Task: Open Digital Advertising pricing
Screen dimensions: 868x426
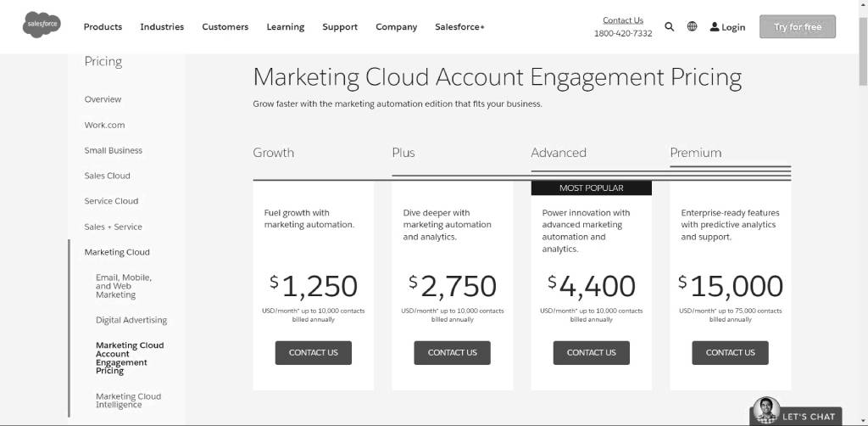Action: (131, 320)
